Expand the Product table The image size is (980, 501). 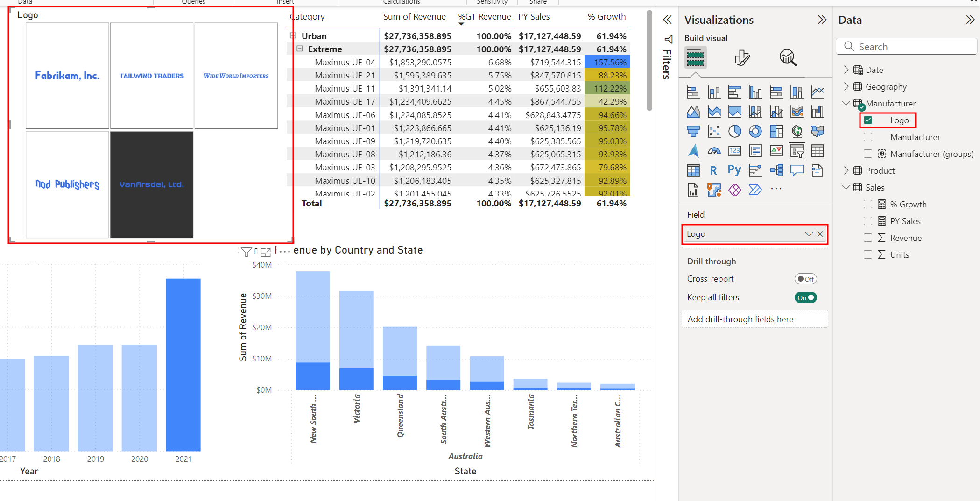point(846,171)
